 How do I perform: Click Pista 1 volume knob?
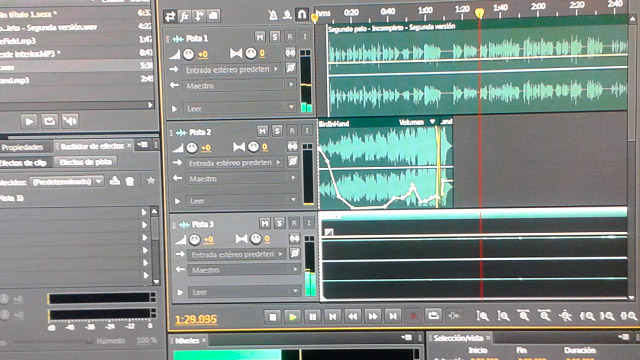click(x=188, y=54)
